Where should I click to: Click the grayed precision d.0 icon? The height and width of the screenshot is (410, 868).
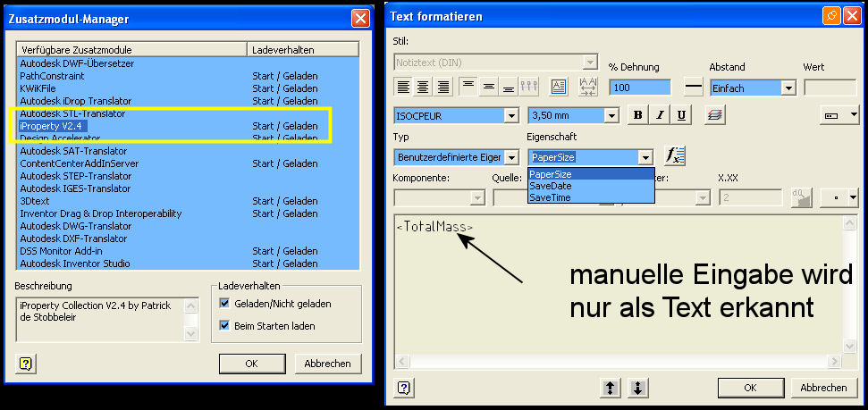[801, 197]
